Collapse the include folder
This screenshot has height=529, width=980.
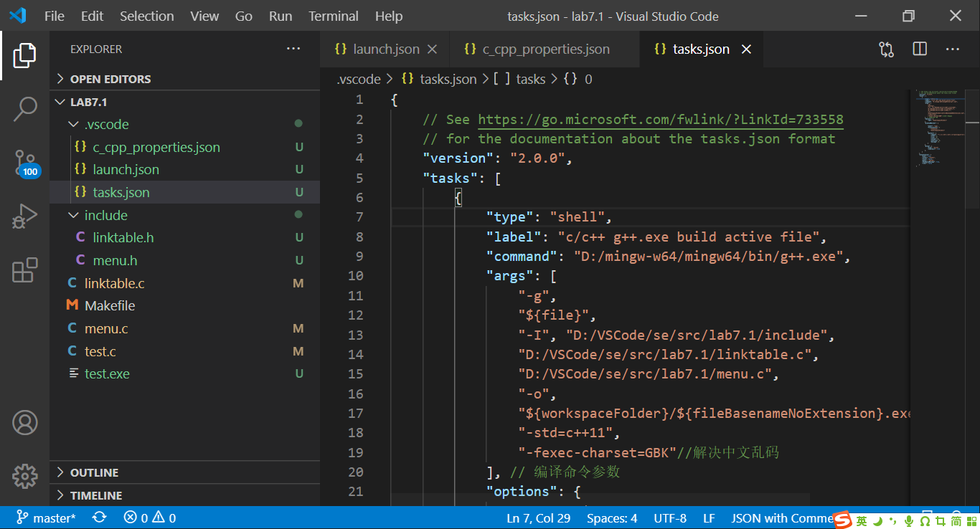pyautogui.click(x=185, y=215)
